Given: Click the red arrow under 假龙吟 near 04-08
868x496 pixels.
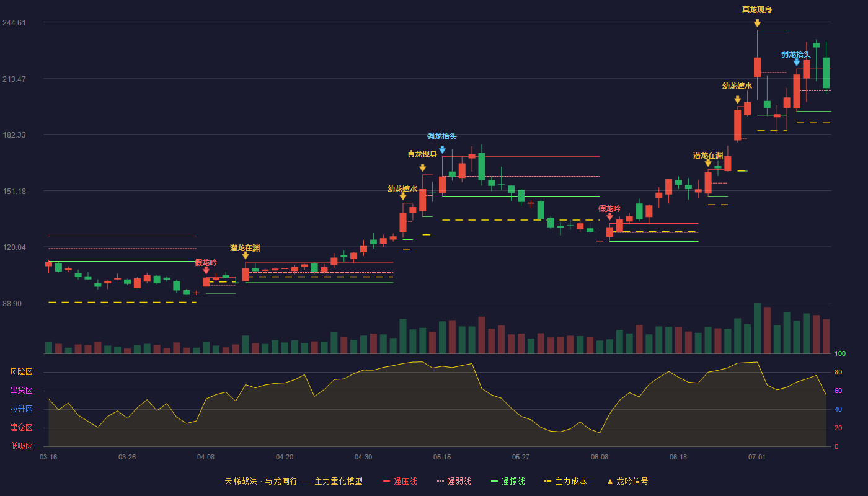Looking at the screenshot, I should [x=206, y=270].
